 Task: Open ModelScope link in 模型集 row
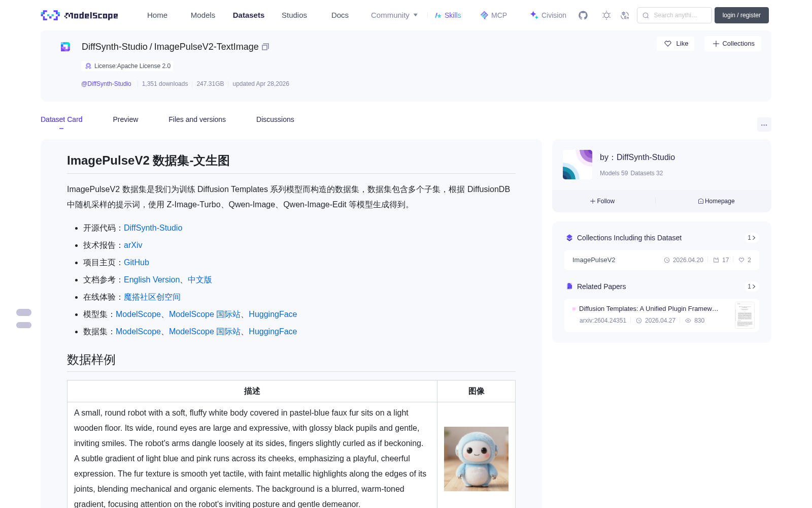point(138,314)
